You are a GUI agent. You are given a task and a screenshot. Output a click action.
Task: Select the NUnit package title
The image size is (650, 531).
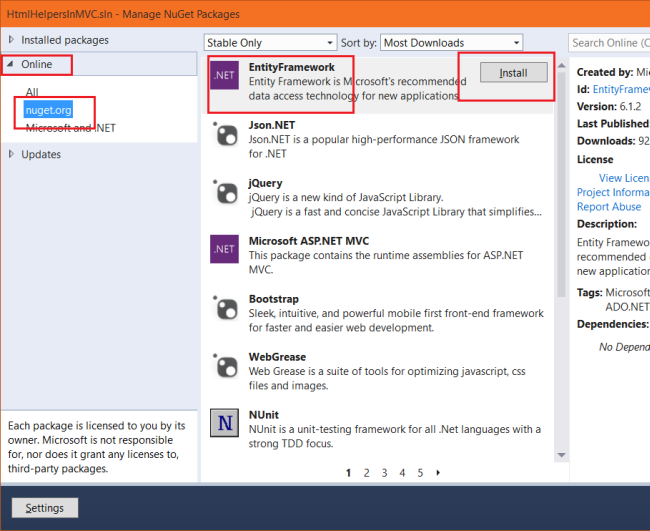click(x=264, y=415)
